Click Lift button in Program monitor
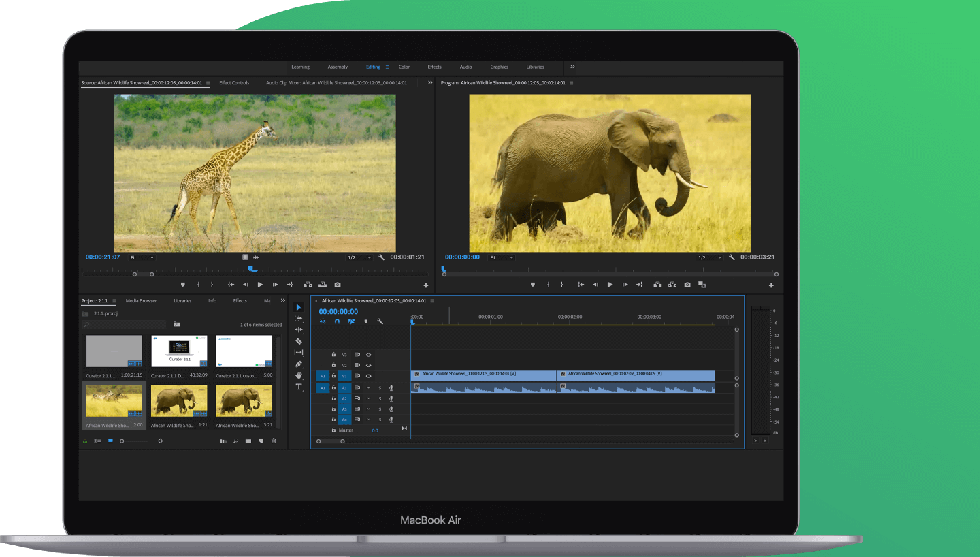 point(658,285)
